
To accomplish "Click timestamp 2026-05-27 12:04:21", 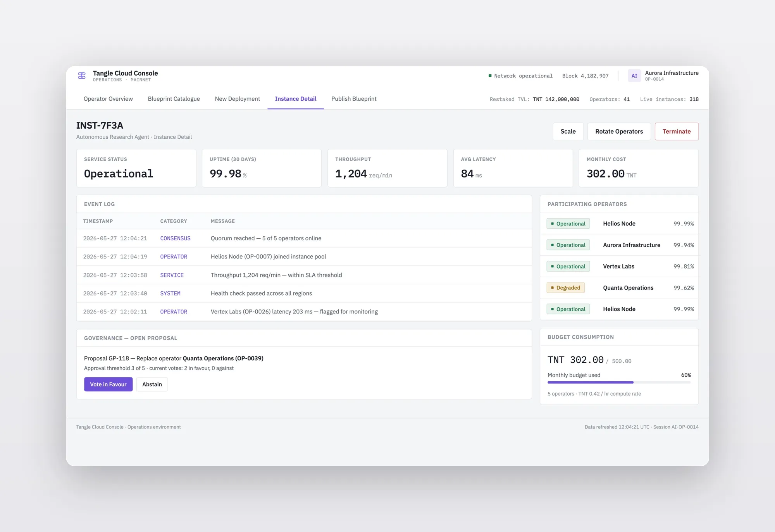I will point(115,238).
